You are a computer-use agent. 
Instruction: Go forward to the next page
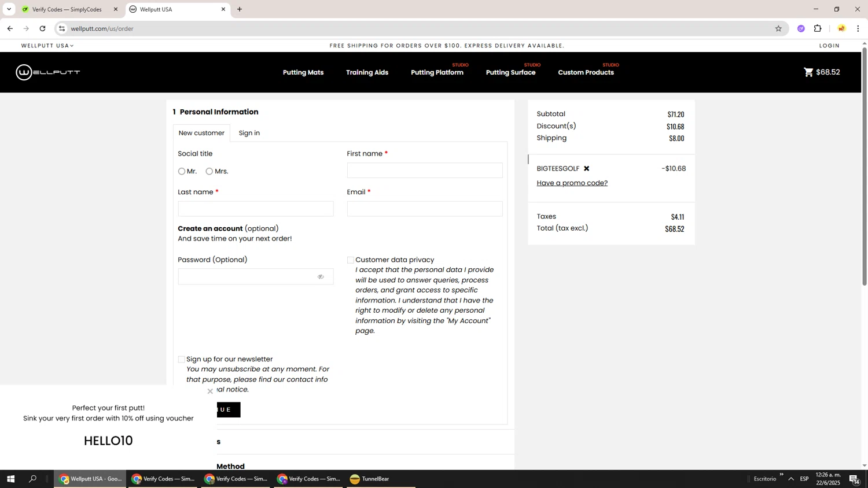(26, 28)
